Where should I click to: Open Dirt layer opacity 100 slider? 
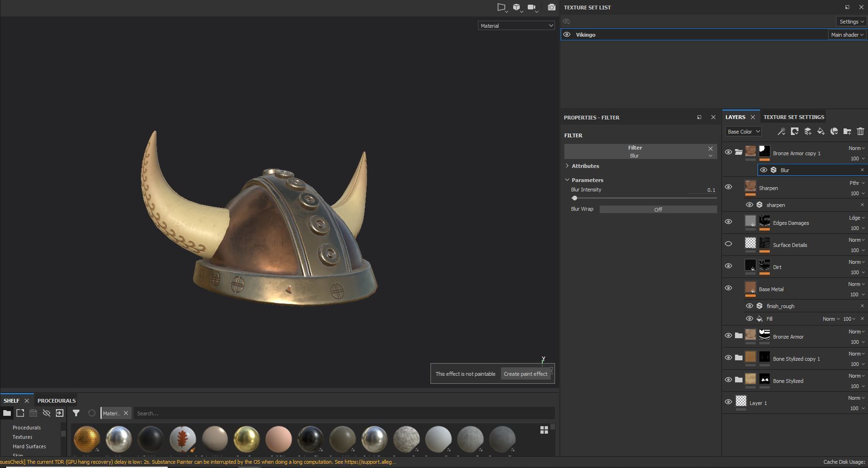[x=857, y=272]
